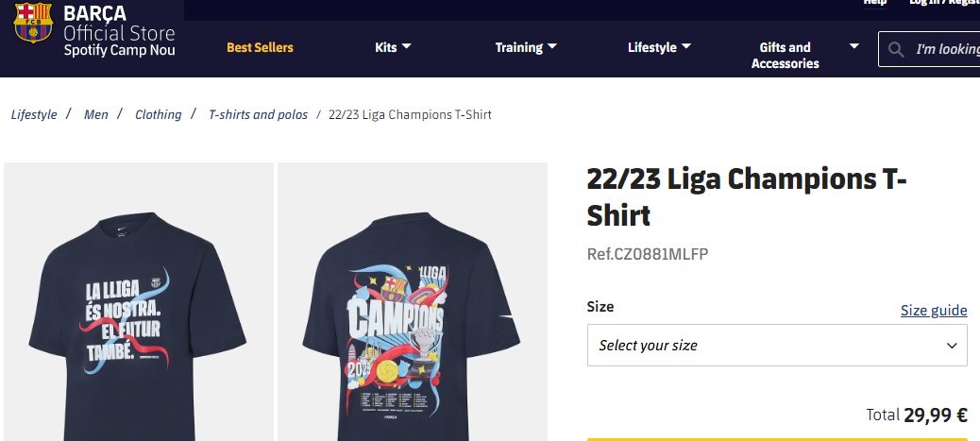Open the Gifts and Accessories menu

785,55
